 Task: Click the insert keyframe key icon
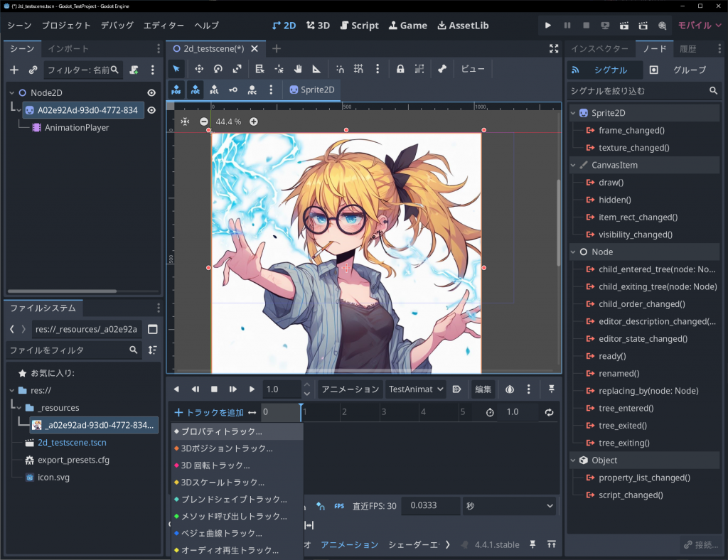coord(233,90)
